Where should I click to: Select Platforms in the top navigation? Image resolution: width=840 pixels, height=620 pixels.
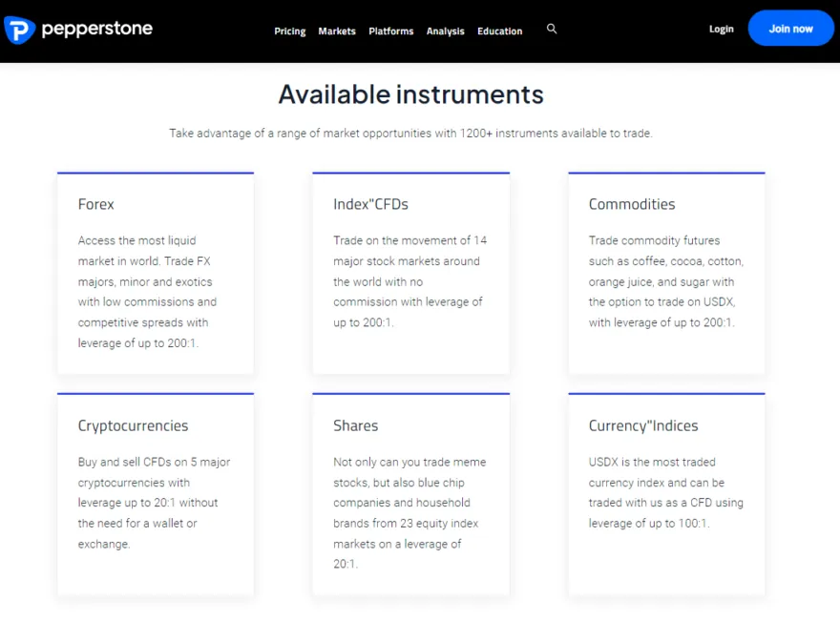tap(390, 31)
